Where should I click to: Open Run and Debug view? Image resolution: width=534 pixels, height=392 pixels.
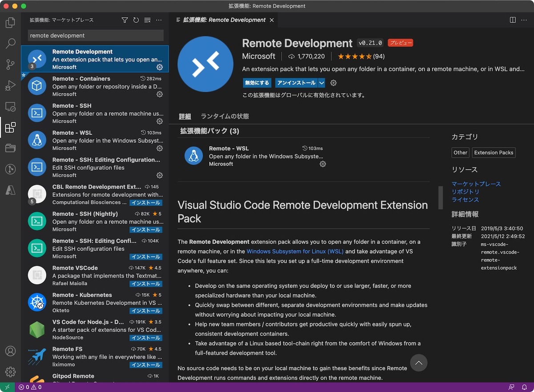click(x=10, y=86)
